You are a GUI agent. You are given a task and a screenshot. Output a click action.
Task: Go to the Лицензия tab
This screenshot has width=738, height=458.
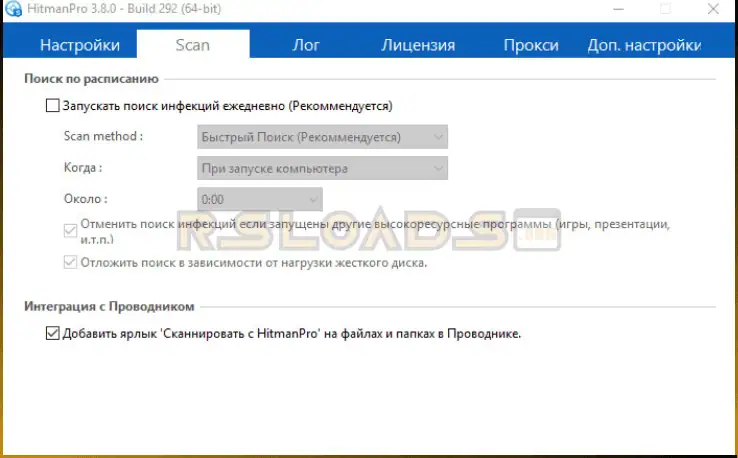pyautogui.click(x=418, y=45)
